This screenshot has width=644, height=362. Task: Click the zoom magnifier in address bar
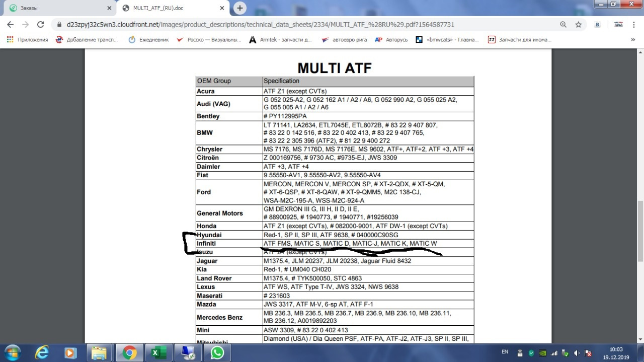point(563,25)
